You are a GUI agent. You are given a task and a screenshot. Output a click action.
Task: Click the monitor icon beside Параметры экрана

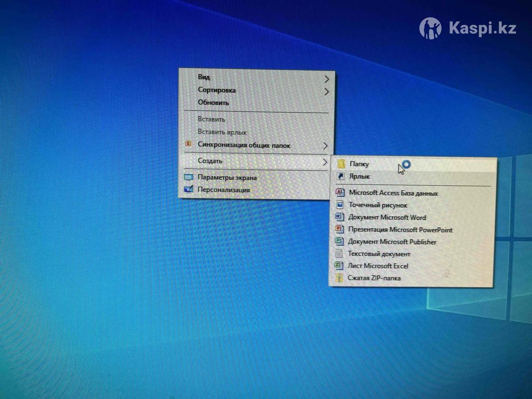point(189,177)
